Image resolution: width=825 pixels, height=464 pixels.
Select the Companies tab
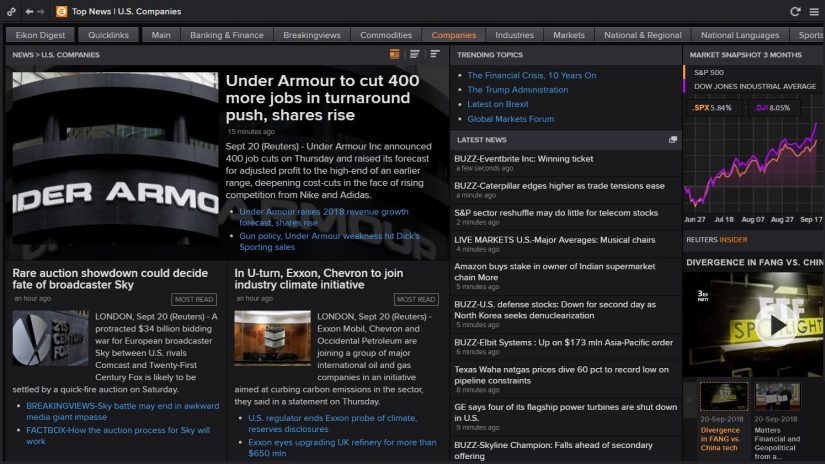454,35
